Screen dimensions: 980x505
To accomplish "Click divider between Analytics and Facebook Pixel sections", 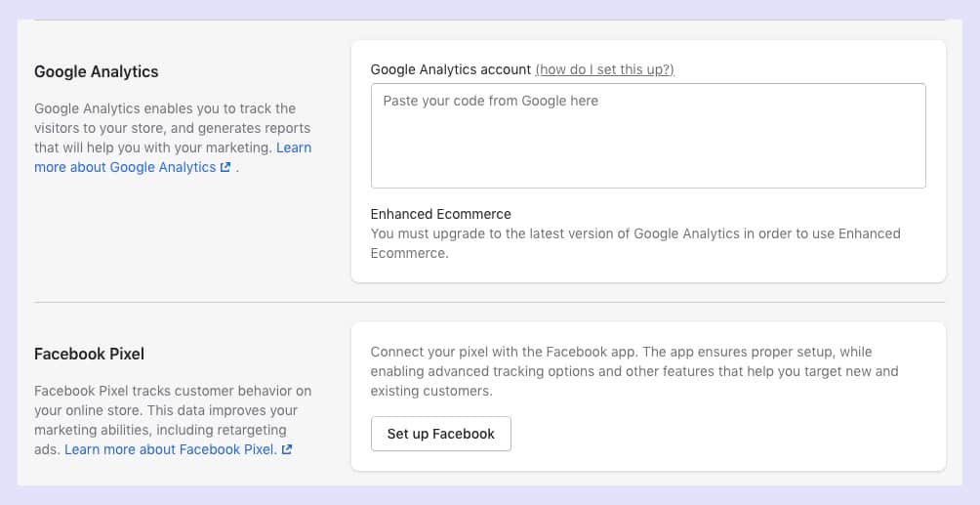I will 489,302.
